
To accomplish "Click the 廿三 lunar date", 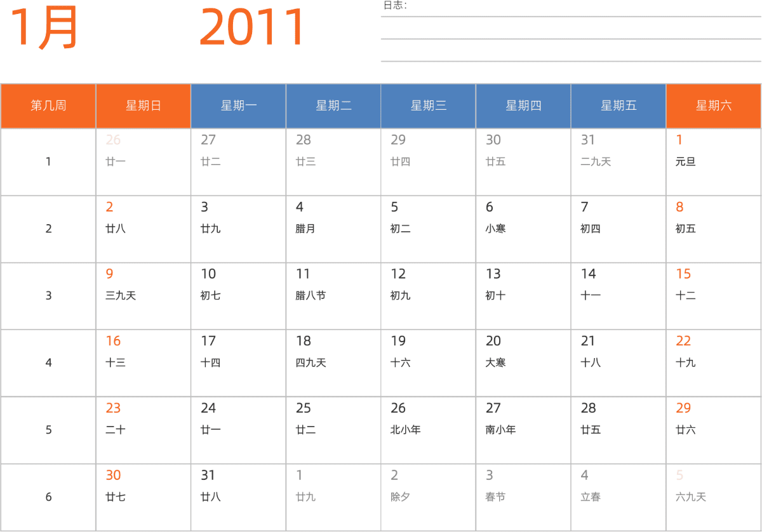I will pos(305,162).
